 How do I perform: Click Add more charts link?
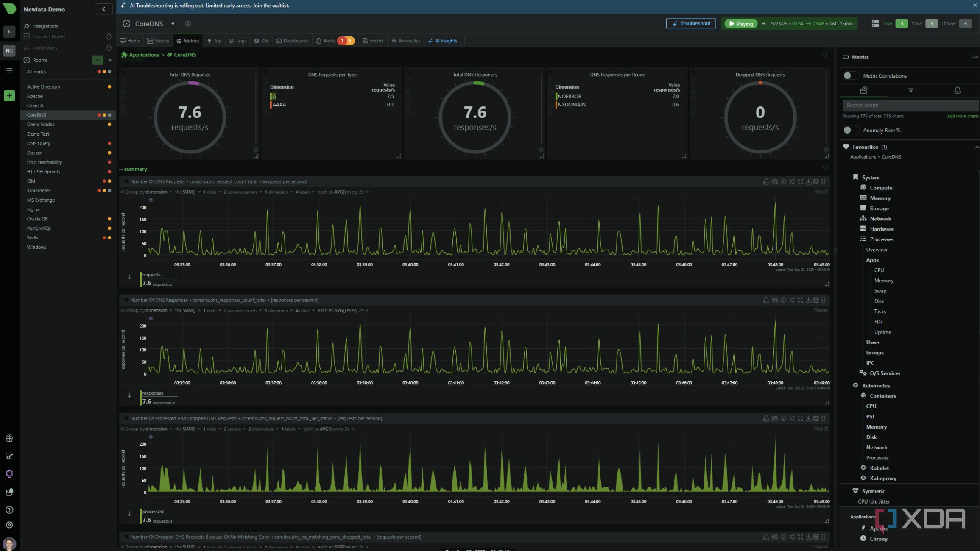coord(962,116)
